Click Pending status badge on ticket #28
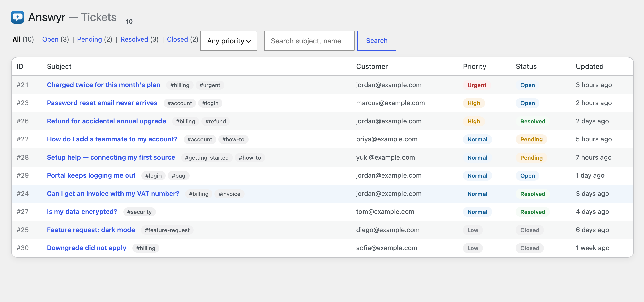Screen dimensions: 644x302 pyautogui.click(x=531, y=158)
